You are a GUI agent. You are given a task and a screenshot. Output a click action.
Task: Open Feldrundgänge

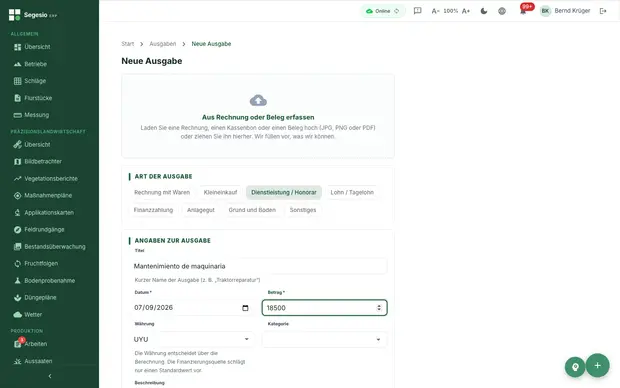tap(44, 229)
